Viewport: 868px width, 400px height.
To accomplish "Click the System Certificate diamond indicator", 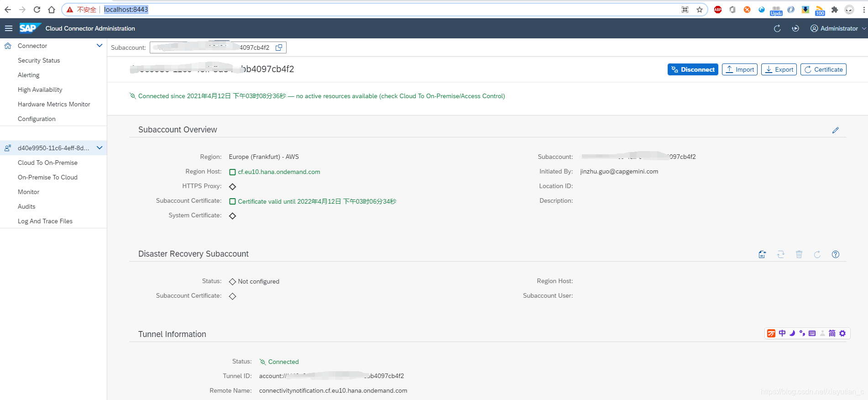I will point(232,216).
